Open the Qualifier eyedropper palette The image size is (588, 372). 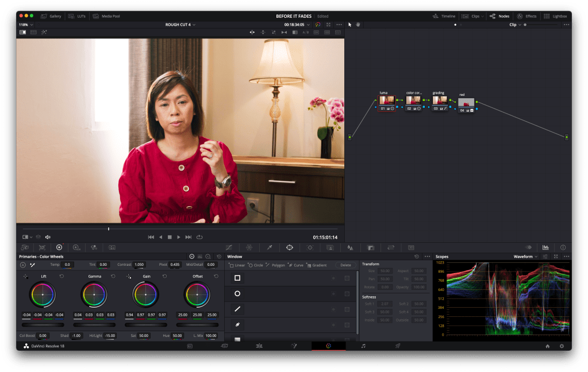point(269,247)
